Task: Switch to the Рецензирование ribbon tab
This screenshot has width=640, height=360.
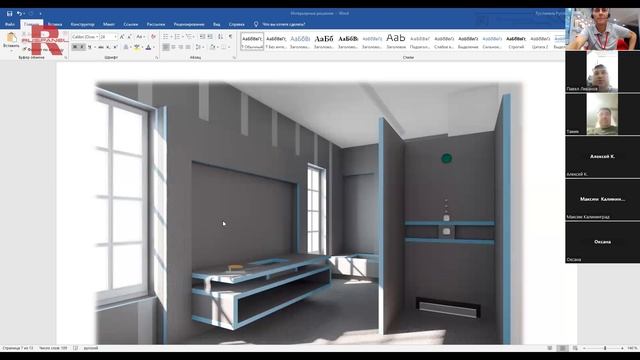Action: 189,24
